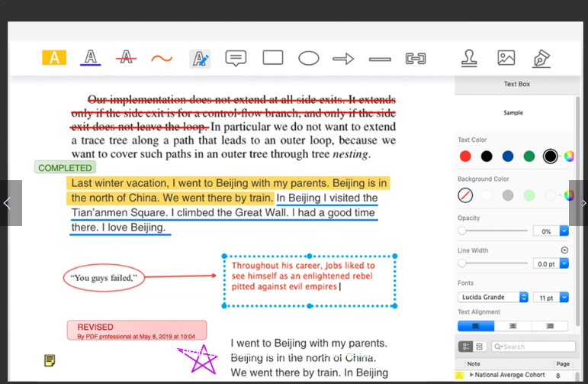Select the Underline text tool
This screenshot has width=588, height=384.
pos(91,58)
